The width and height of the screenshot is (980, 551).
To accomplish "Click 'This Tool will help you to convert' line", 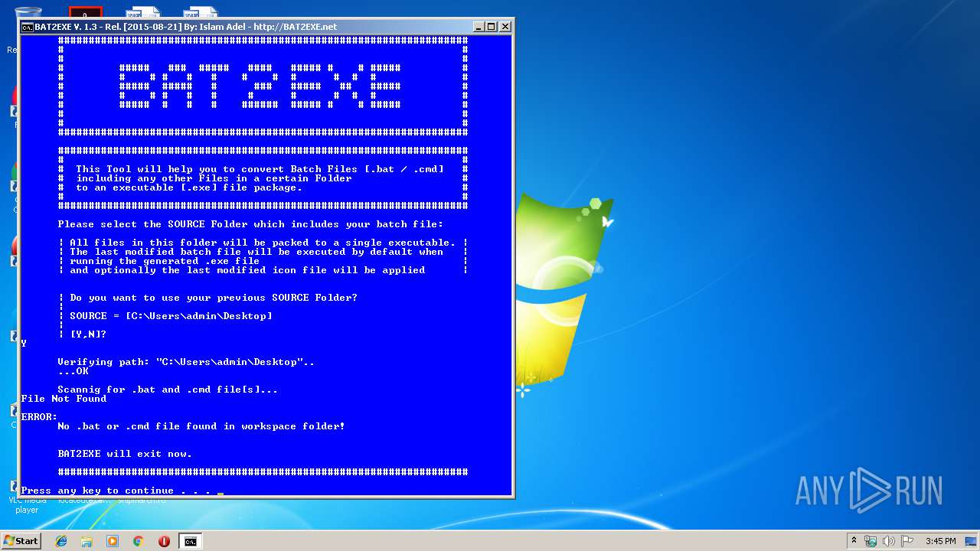I will 260,169.
